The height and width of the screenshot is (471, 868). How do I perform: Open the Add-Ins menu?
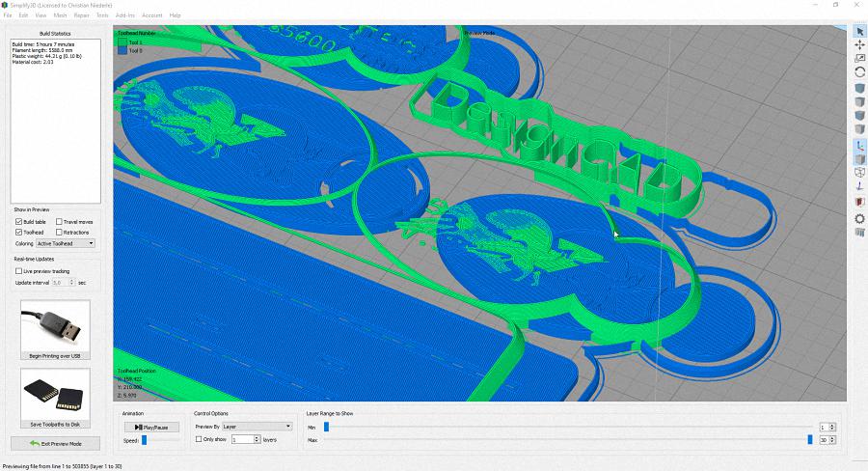124,15
